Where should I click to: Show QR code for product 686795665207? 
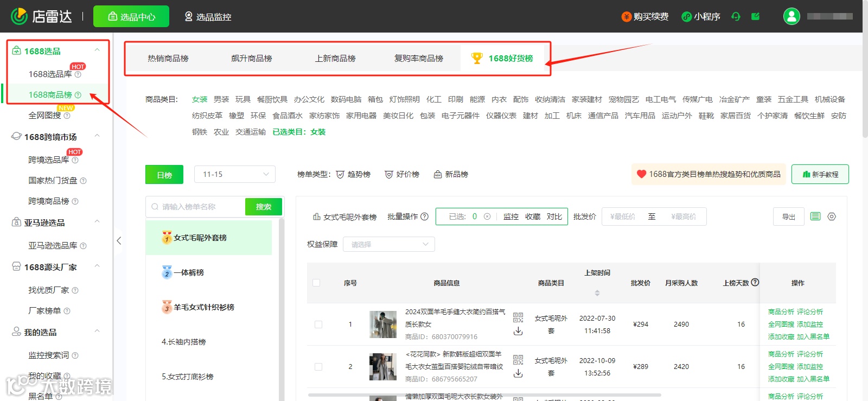518,360
